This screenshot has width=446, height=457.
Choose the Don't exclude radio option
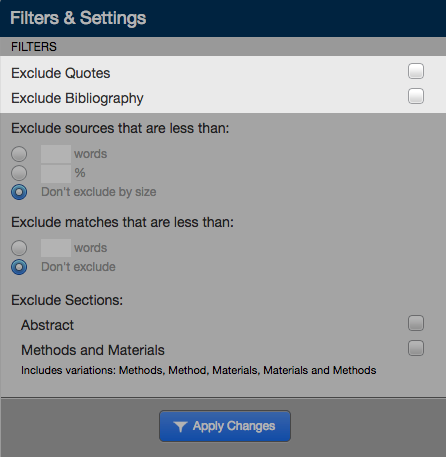tap(19, 267)
